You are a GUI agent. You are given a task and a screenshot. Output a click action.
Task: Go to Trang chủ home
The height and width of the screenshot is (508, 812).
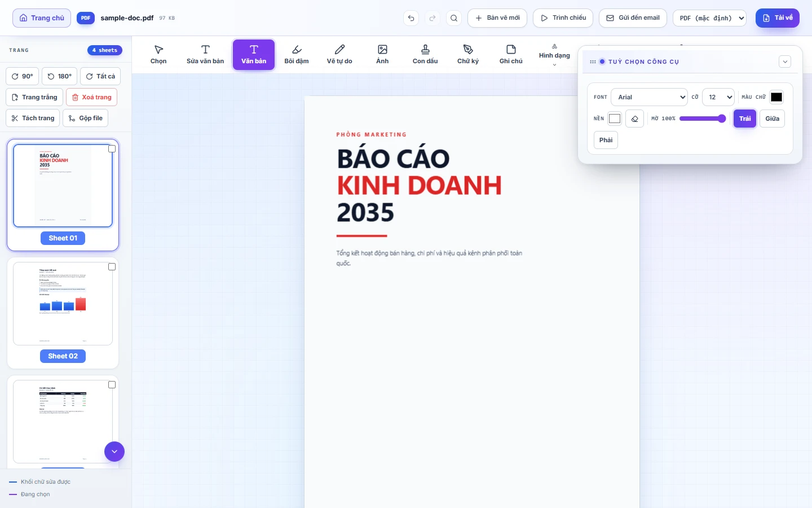[42, 18]
